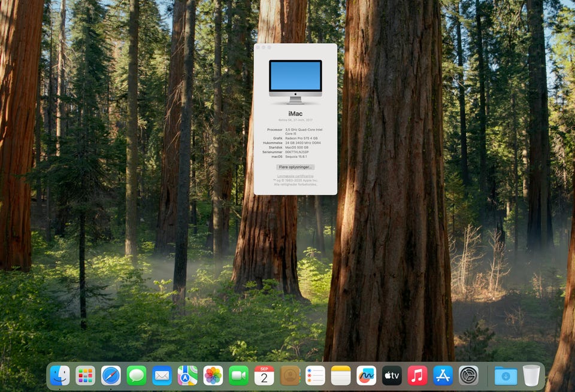The height and width of the screenshot is (392, 575).
Task: Click the Retina 5K, 27-inch, 2017 subtitle
Action: pos(295,120)
